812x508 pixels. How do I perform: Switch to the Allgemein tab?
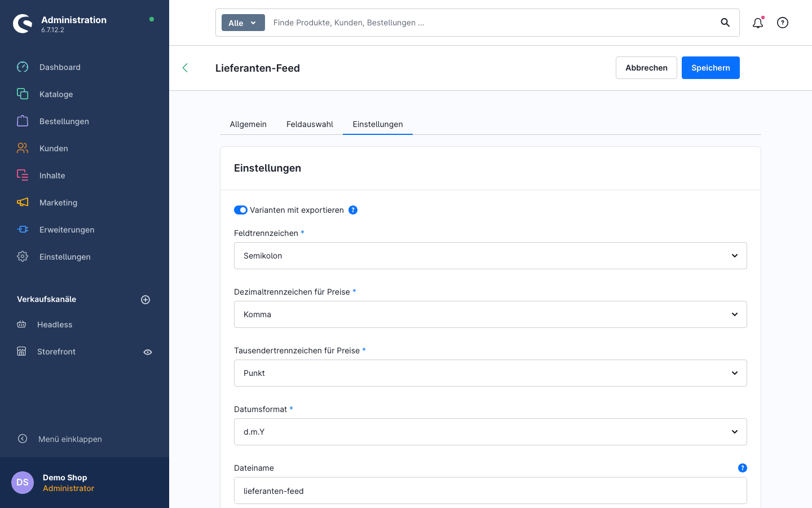248,124
